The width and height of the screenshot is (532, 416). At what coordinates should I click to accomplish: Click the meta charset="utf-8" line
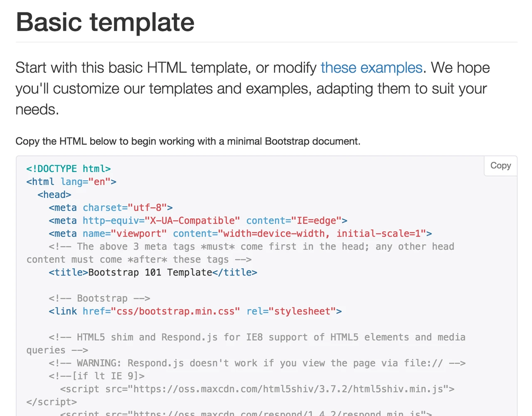pyautogui.click(x=111, y=207)
